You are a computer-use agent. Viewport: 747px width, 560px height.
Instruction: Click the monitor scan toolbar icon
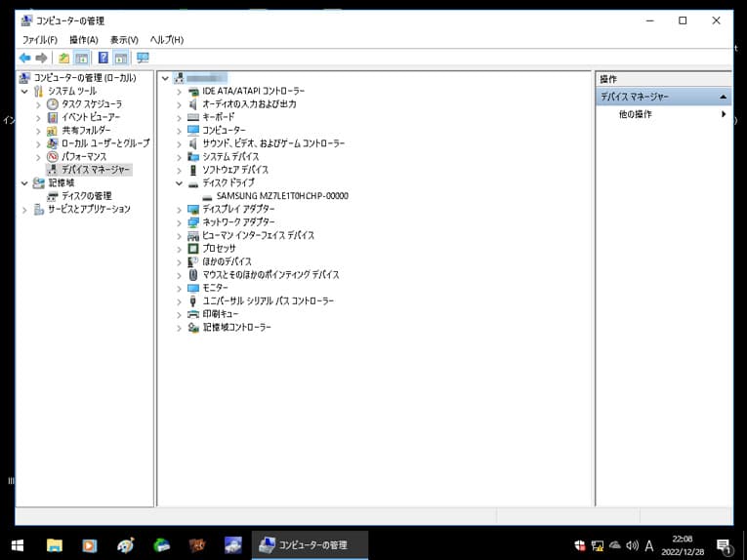tap(144, 58)
